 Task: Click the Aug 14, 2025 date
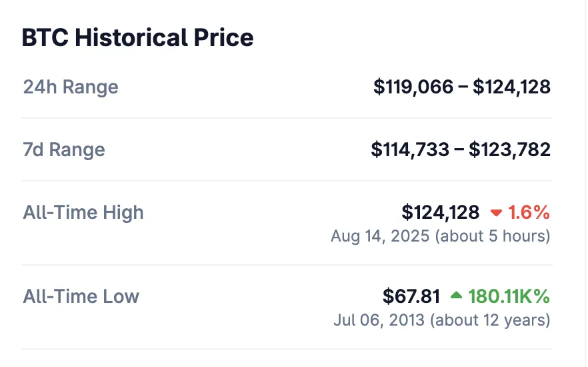click(380, 236)
